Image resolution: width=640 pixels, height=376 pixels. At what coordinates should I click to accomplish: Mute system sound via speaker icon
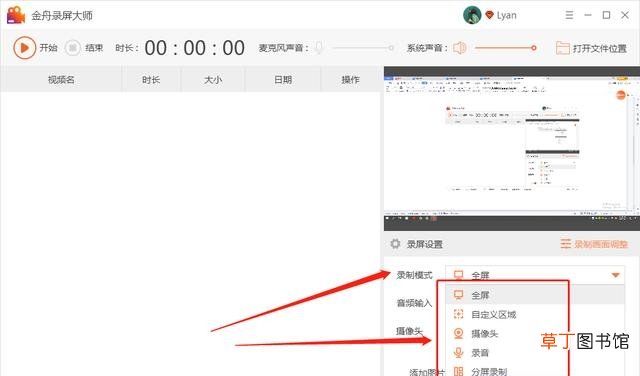pos(459,48)
